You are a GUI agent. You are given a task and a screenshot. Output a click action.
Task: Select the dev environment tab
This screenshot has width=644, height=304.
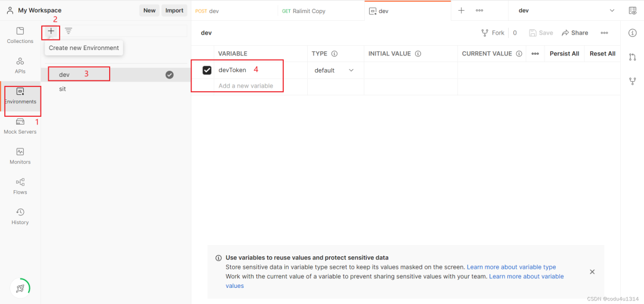pos(408,11)
